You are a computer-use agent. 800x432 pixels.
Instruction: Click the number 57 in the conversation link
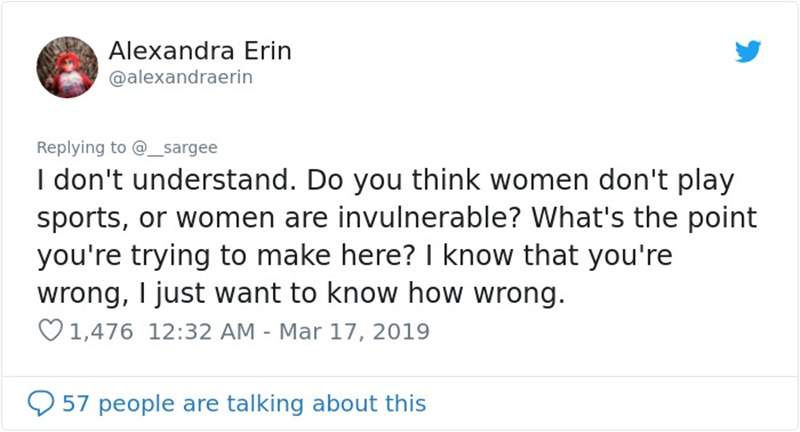tap(75, 404)
